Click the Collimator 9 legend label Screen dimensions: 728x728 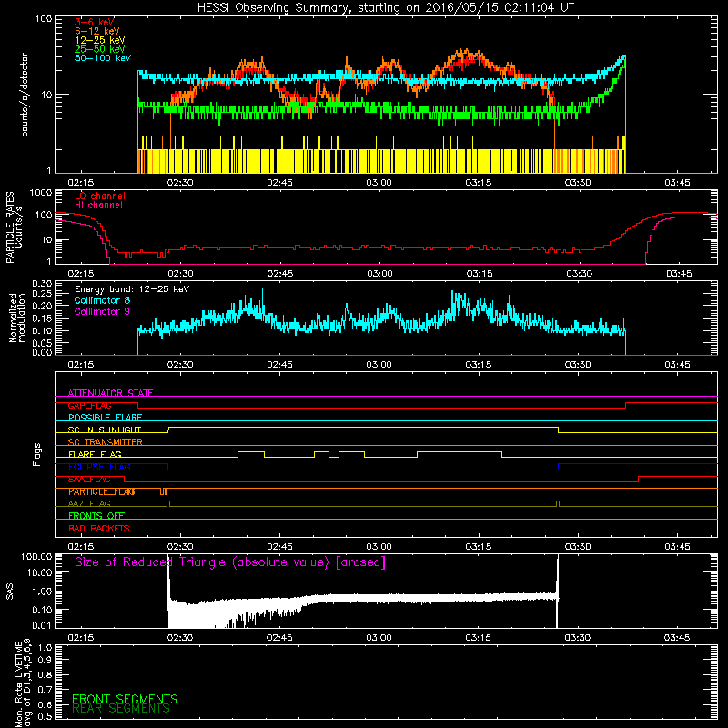coord(102,311)
